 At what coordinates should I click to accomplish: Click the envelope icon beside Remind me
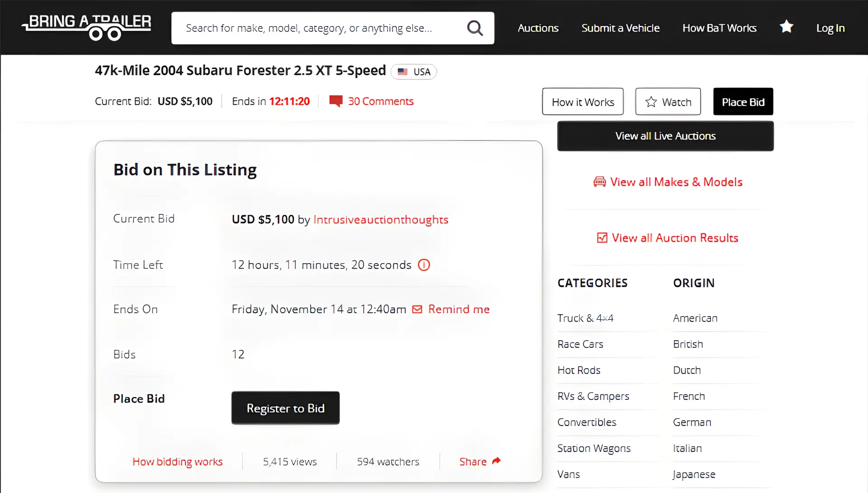click(417, 309)
